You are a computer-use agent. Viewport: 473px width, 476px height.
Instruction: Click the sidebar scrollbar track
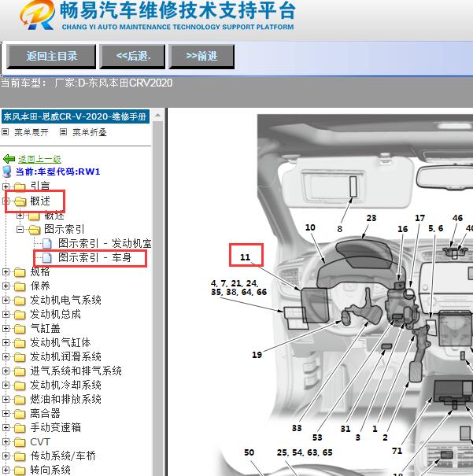pyautogui.click(x=158, y=297)
